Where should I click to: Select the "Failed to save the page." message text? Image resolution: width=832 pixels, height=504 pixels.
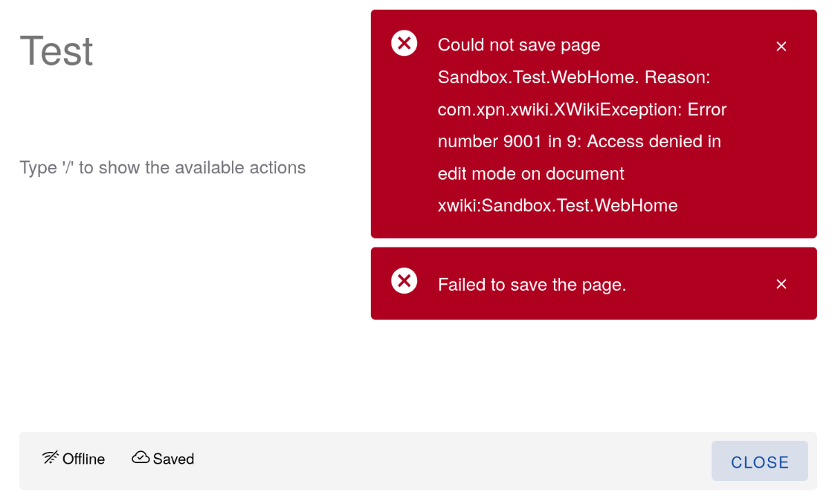point(532,285)
